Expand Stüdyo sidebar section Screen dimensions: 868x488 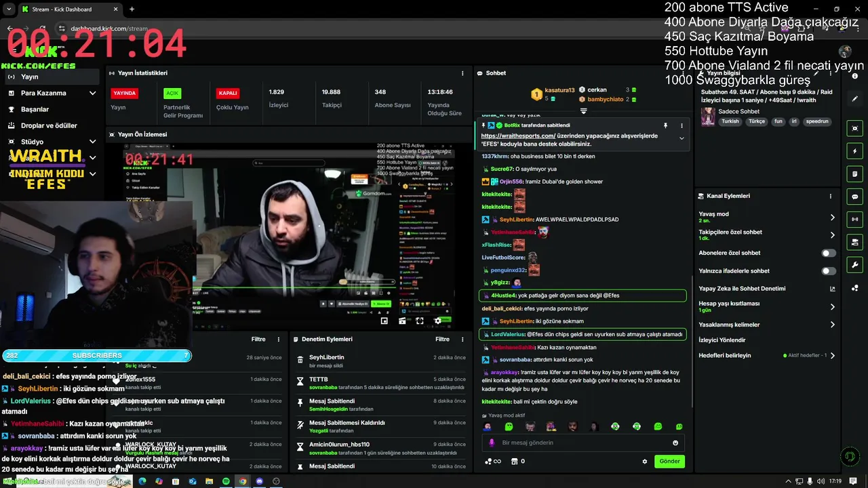pos(92,142)
